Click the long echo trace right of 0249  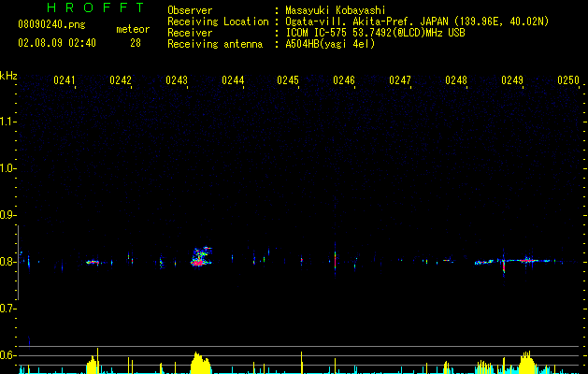coord(528,260)
